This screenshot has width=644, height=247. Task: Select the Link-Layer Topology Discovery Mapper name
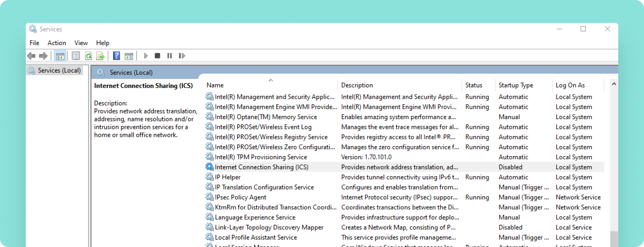(x=269, y=227)
